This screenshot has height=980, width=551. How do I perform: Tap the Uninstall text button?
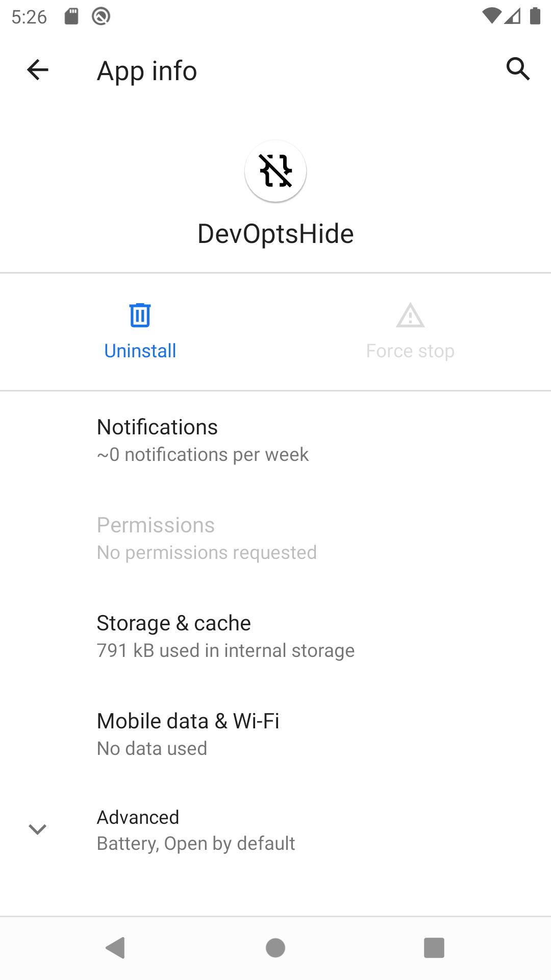[x=140, y=351]
